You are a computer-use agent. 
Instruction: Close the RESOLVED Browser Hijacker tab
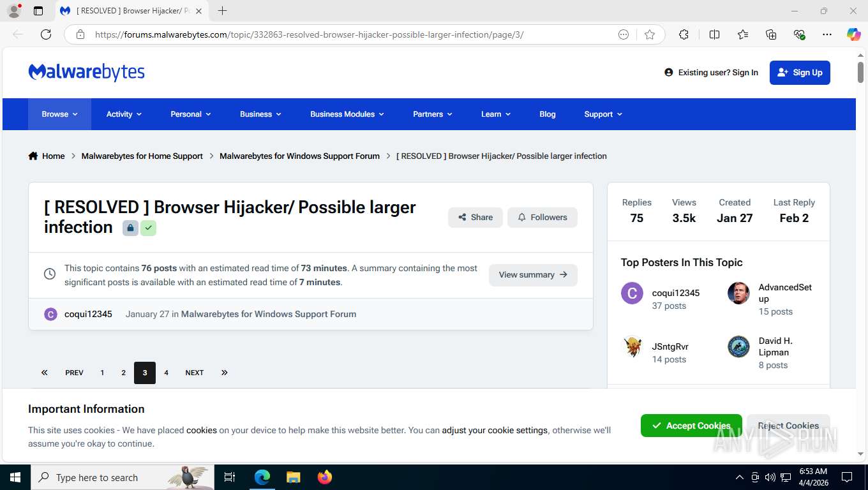click(198, 11)
